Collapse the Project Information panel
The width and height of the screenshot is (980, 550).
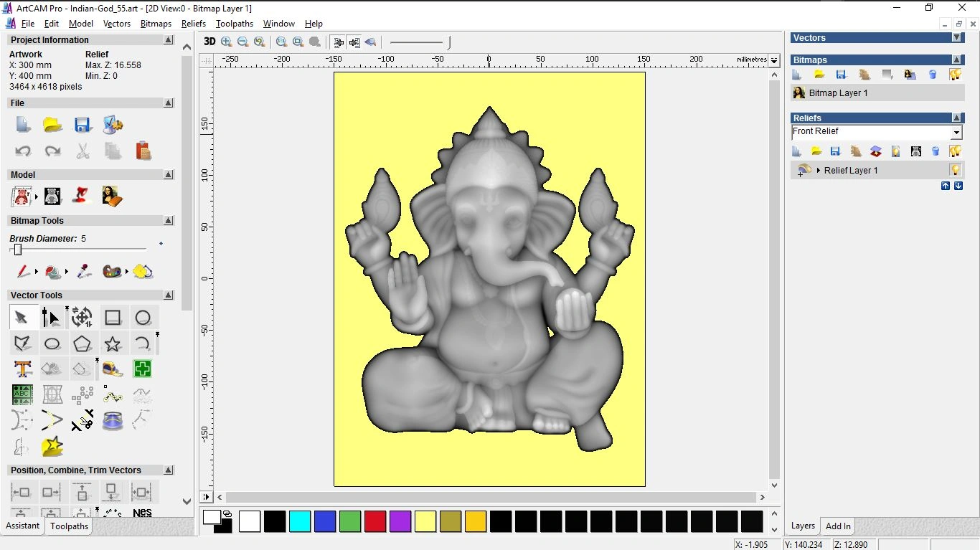pyautogui.click(x=169, y=39)
